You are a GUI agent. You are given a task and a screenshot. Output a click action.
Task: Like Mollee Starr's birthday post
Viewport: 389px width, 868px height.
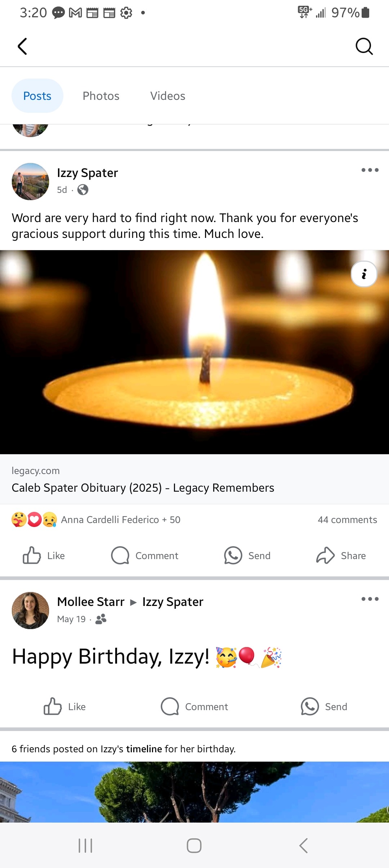pos(65,707)
